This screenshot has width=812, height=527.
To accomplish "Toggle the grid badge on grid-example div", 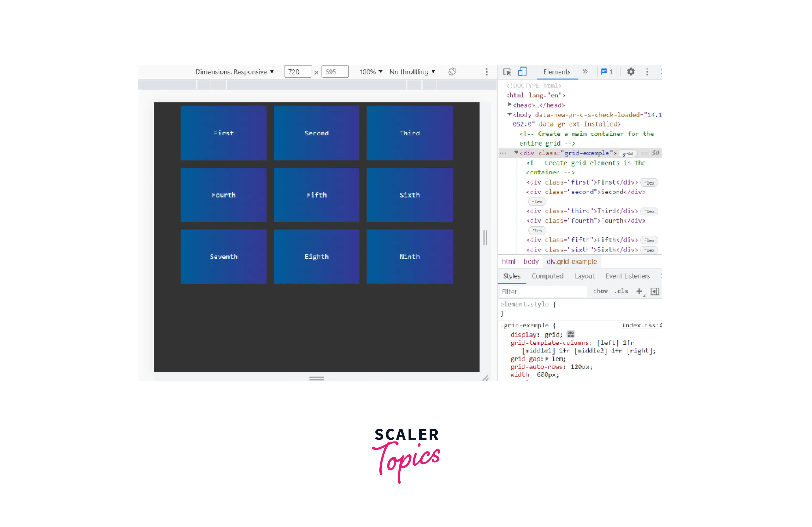I will click(x=627, y=154).
